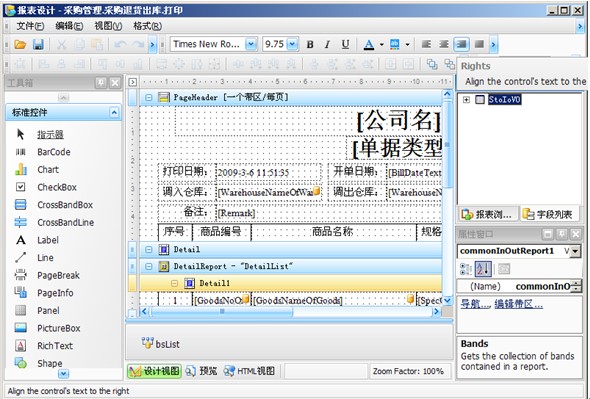Open a report file with folder icon

click(20, 44)
